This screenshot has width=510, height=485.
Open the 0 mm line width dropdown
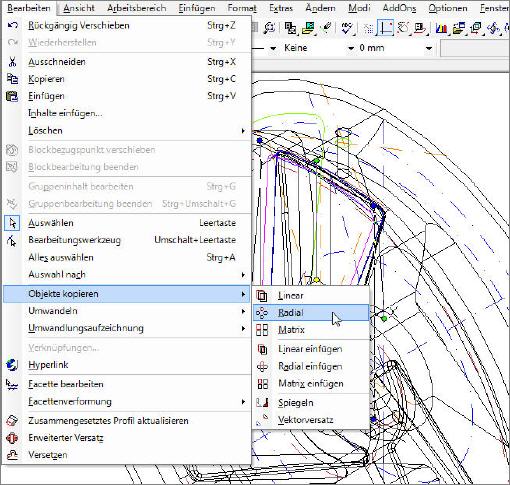click(395, 48)
